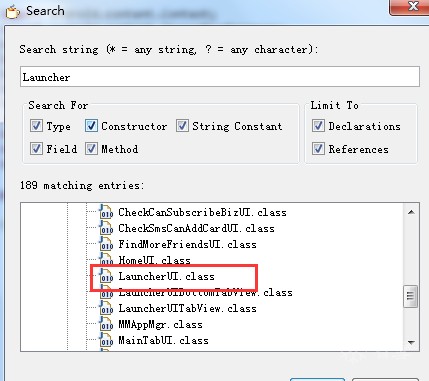Uncheck the References limit option
429x381 pixels.
point(318,149)
